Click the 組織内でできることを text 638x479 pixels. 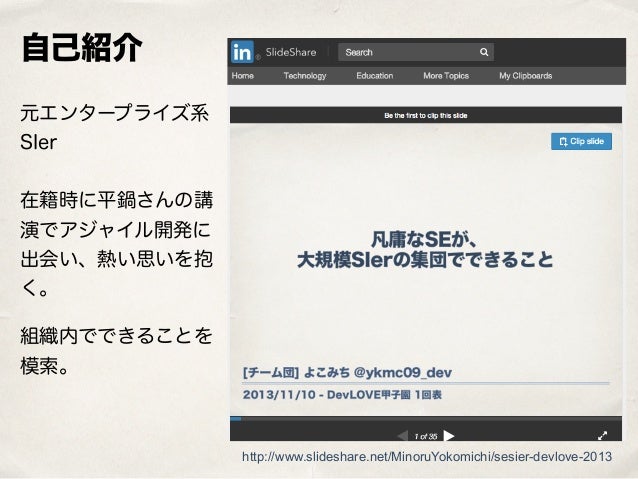(x=116, y=336)
